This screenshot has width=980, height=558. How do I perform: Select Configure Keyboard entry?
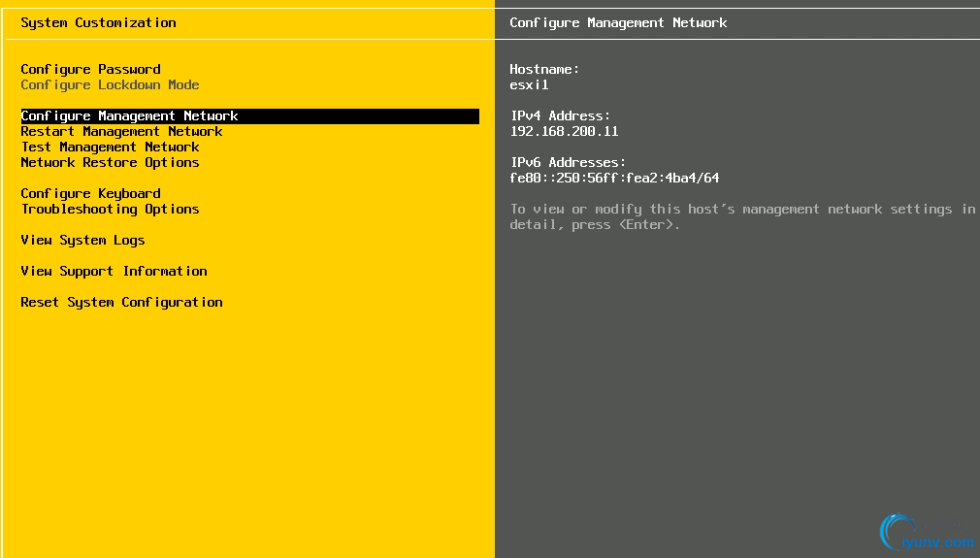tap(90, 193)
